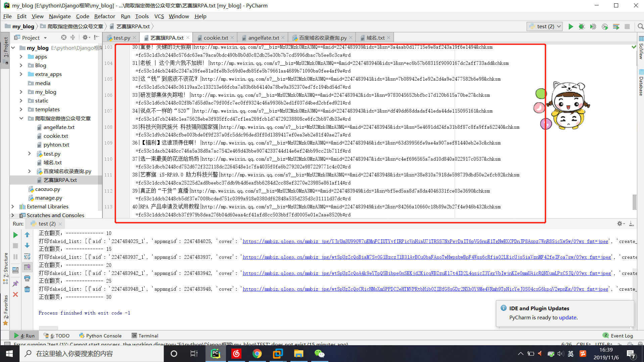Open Search Everywhere magnifier icon
Screen dimensions: 644x362
pyautogui.click(x=640, y=27)
